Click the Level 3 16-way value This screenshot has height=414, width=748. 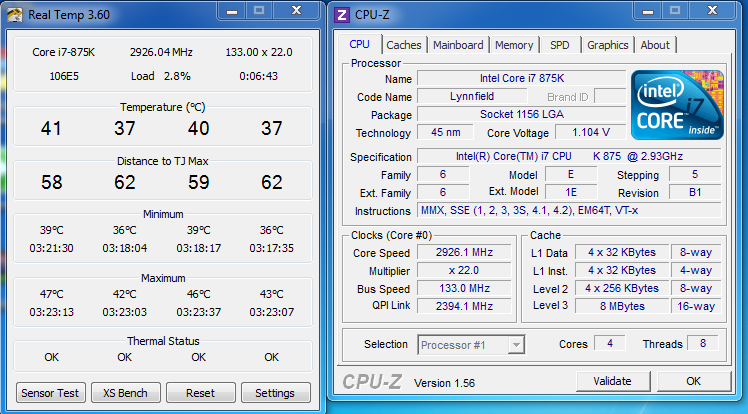point(696,306)
